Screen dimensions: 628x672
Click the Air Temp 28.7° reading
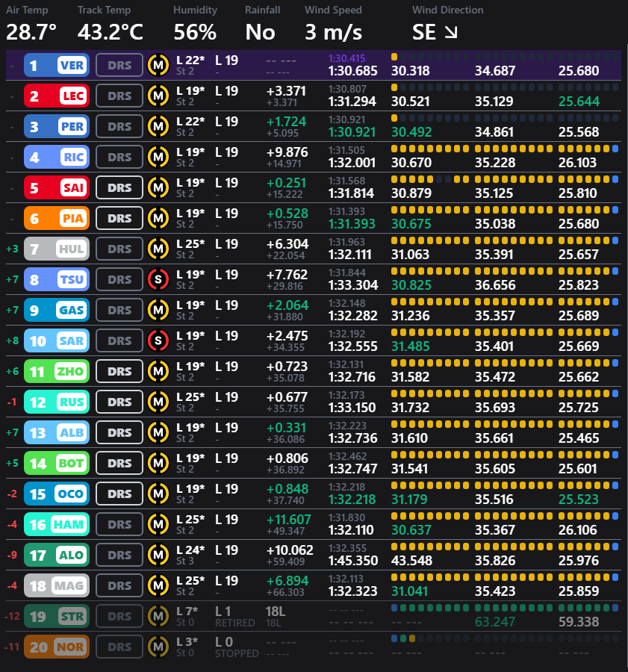click(31, 32)
